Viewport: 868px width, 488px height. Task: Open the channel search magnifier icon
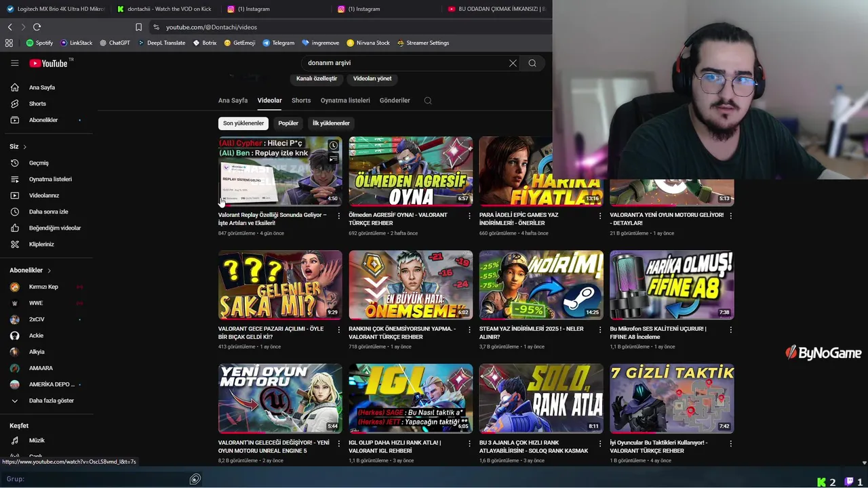coord(428,100)
